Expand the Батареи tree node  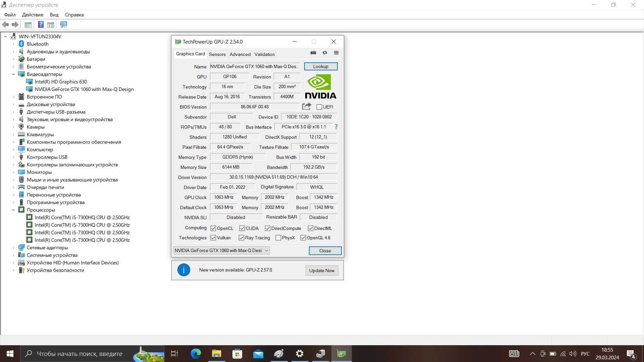point(13,59)
